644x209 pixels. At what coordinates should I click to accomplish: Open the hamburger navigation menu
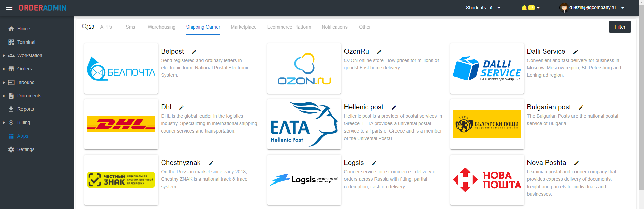tap(9, 8)
